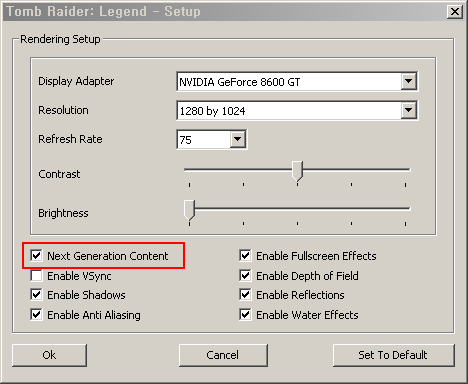Click the Contrast label
The height and width of the screenshot is (384, 468).
(59, 174)
